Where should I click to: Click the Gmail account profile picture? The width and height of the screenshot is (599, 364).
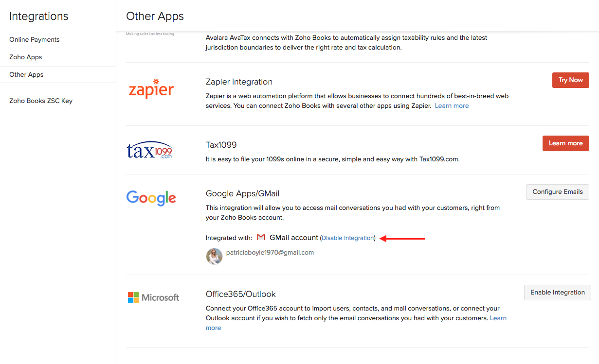214,256
